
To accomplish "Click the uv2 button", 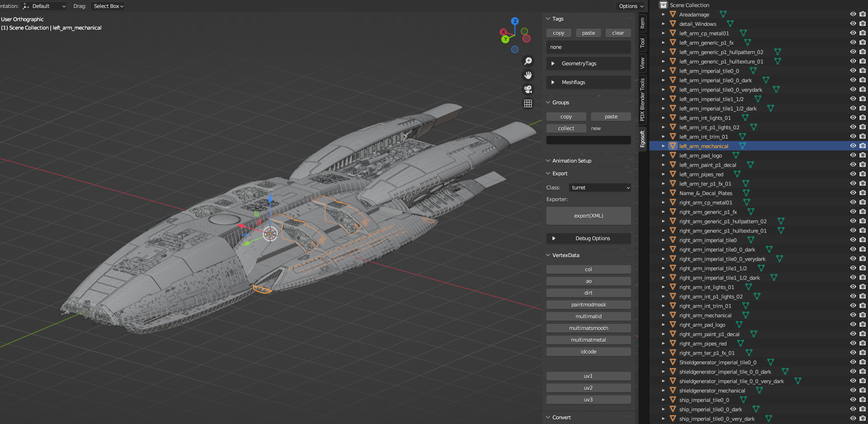I will (x=589, y=388).
